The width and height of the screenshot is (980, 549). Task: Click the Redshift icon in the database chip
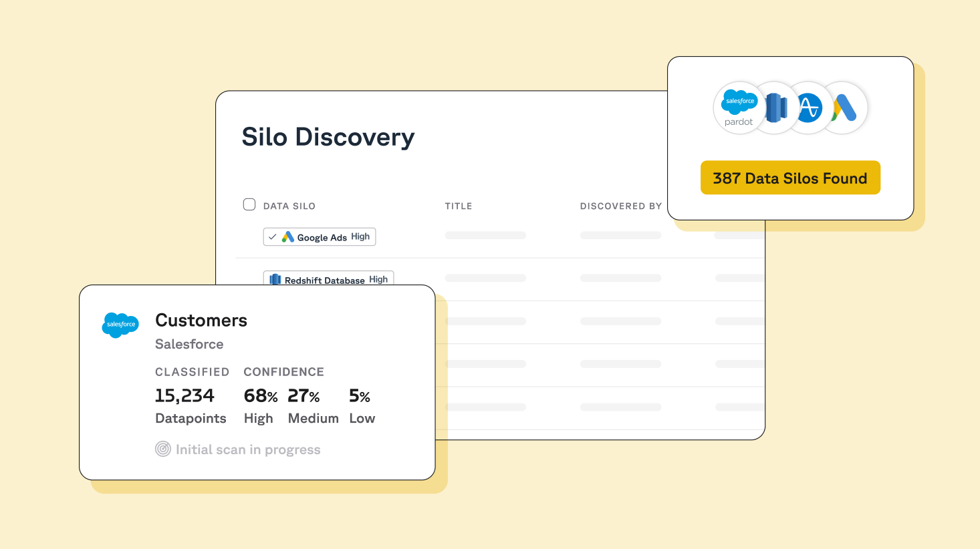[275, 279]
